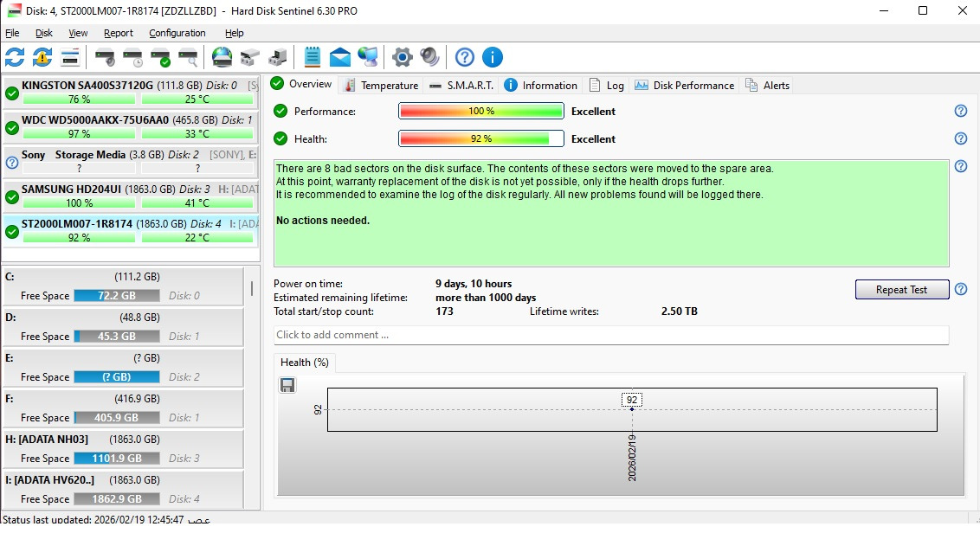Click the question mark help toolbar icon
The image size is (980, 533).
point(464,57)
